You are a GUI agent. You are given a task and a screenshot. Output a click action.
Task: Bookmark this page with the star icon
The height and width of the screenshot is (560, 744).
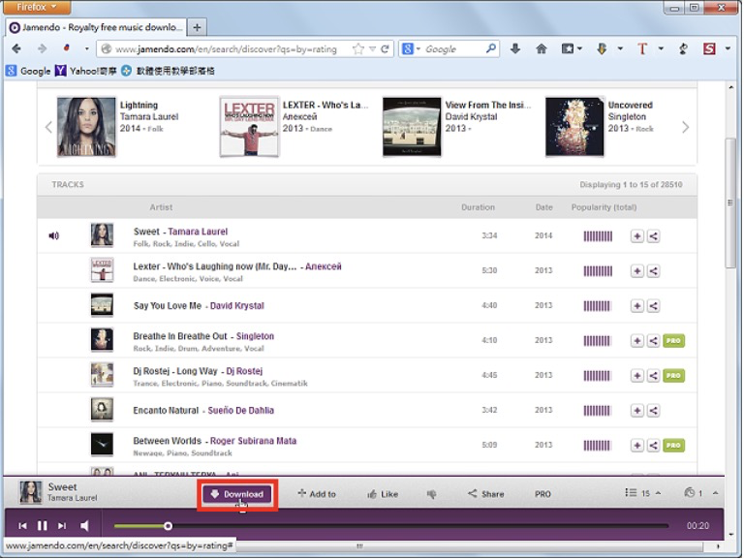pos(358,48)
